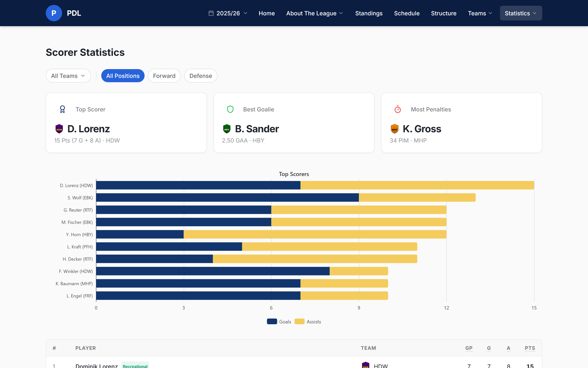Click the L. Engel (FRF) chart label
Screen dimensions: 588x368
coord(80,296)
